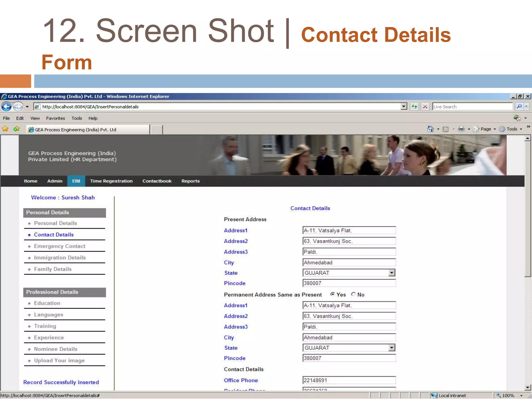The width and height of the screenshot is (532, 399).
Task: Open Emergency Contact sidebar link
Action: click(59, 246)
